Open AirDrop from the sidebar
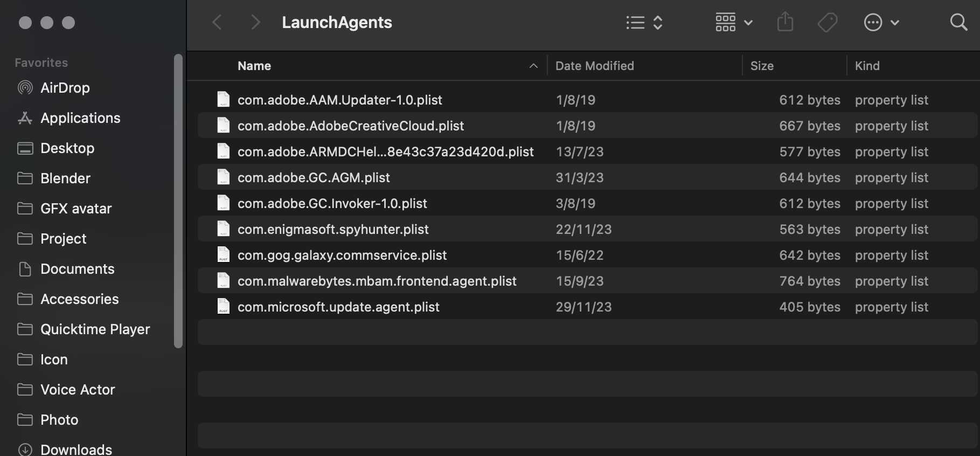 65,88
